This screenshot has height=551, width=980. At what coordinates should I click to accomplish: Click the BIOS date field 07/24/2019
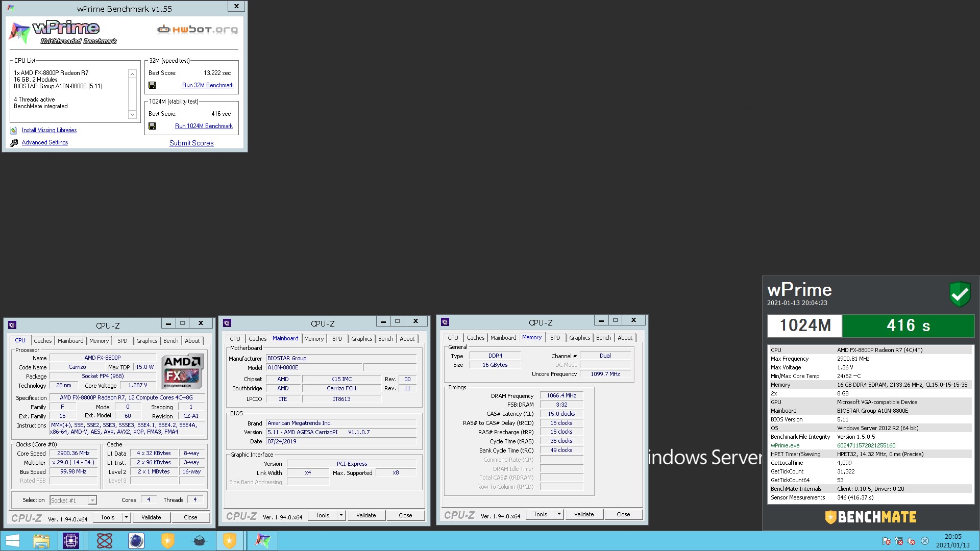(341, 442)
